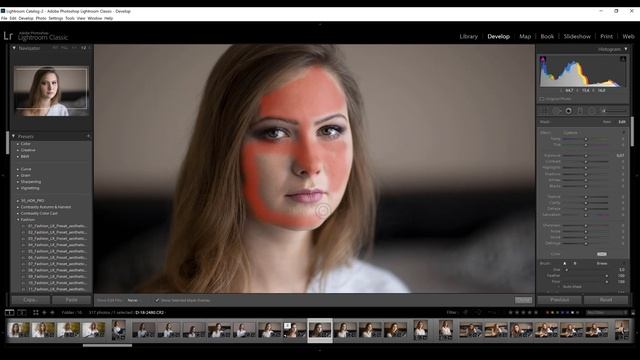
Task: Filter by red color label
Action: [547, 313]
